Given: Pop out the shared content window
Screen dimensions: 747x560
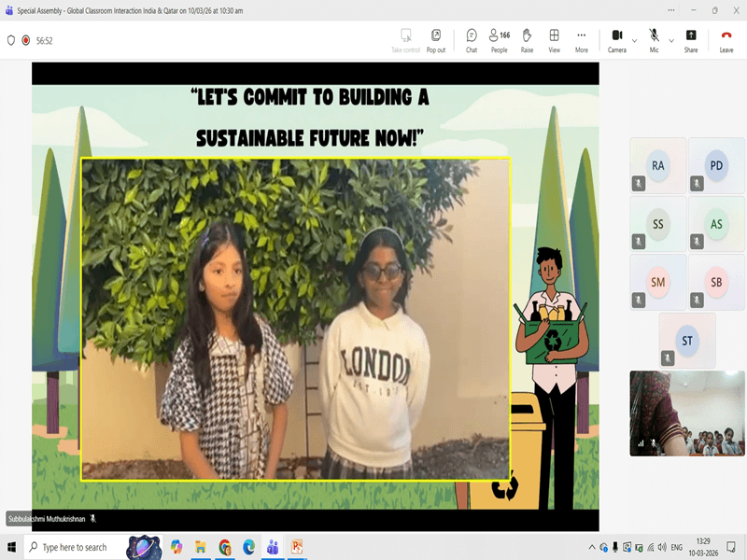Looking at the screenshot, I should pos(436,40).
